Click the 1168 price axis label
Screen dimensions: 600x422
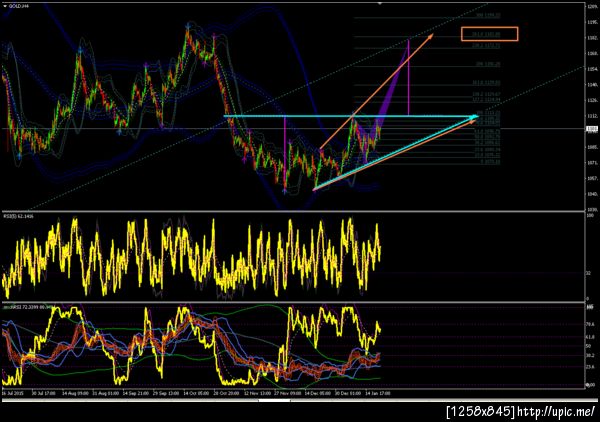[x=592, y=53]
